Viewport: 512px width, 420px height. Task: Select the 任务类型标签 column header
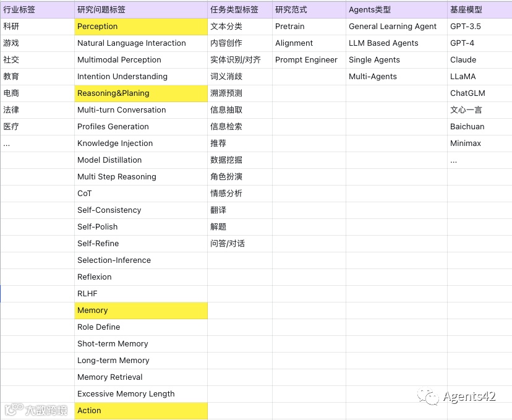click(x=240, y=10)
